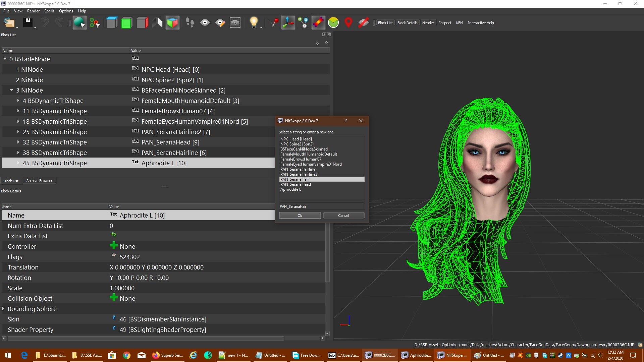The image size is (644, 362).
Task: Open the Spells menu
Action: [x=49, y=11]
